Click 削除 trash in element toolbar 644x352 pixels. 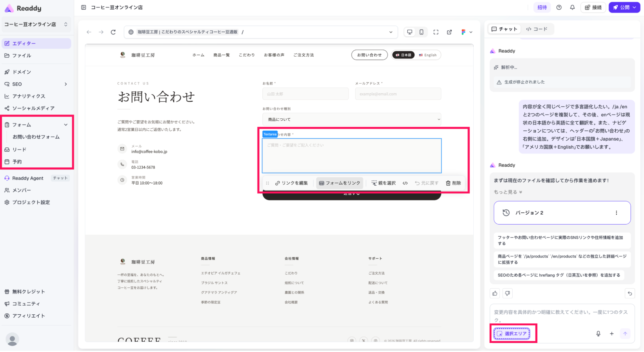tap(453, 183)
